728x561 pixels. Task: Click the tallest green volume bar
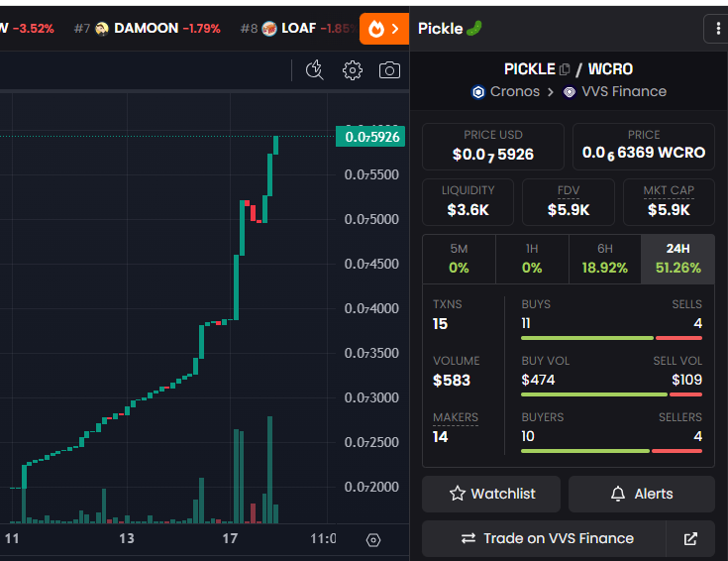269,470
